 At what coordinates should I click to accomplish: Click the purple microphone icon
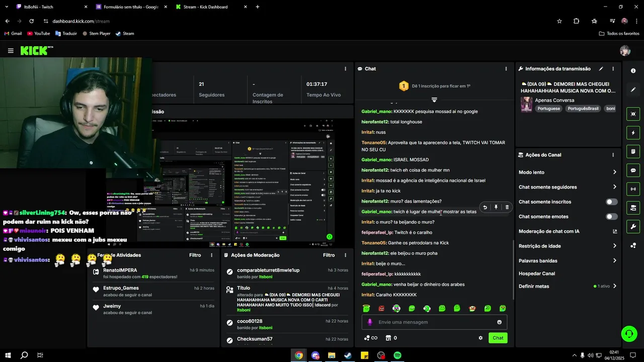pyautogui.click(x=370, y=322)
